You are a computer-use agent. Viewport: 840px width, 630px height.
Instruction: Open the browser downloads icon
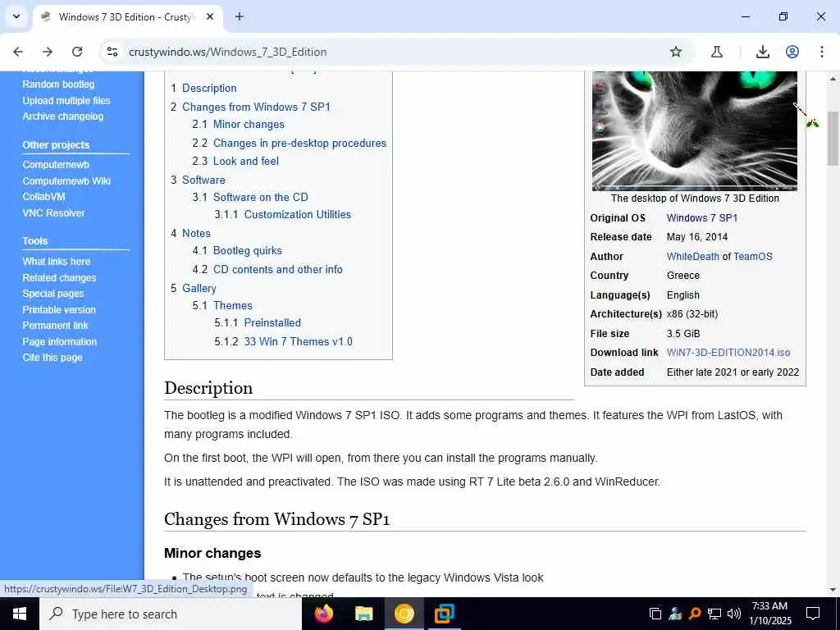click(763, 52)
